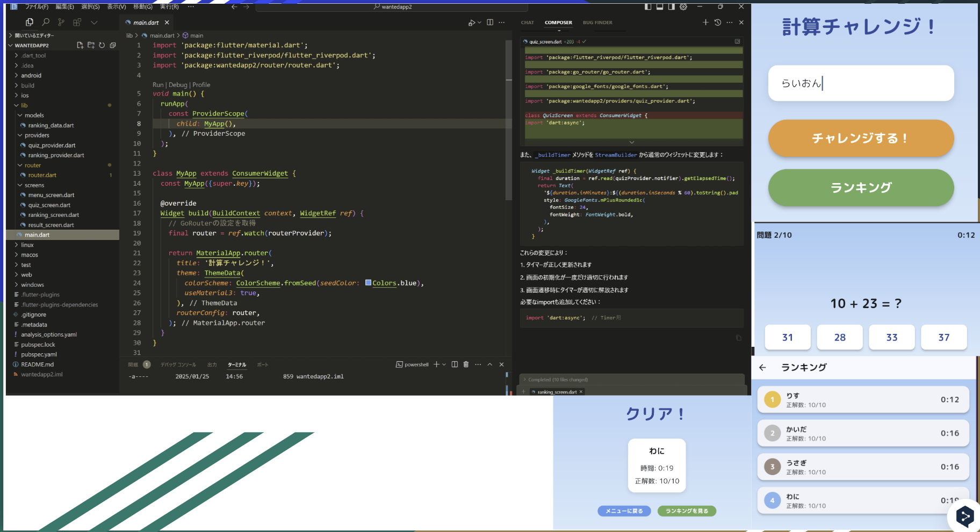Open composer history with the clock icon
The width and height of the screenshot is (980, 532).
[718, 23]
